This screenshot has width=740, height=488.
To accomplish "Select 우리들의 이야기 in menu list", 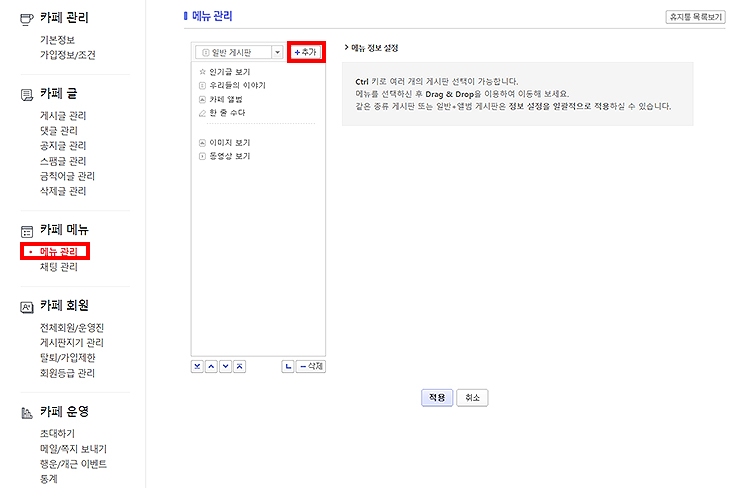I will [x=237, y=85].
